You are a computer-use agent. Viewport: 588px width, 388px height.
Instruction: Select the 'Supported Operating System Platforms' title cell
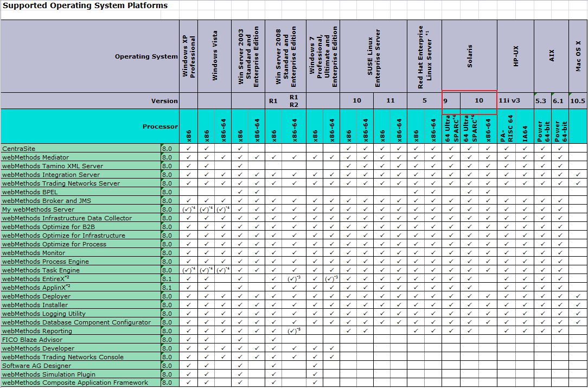tap(85, 5)
